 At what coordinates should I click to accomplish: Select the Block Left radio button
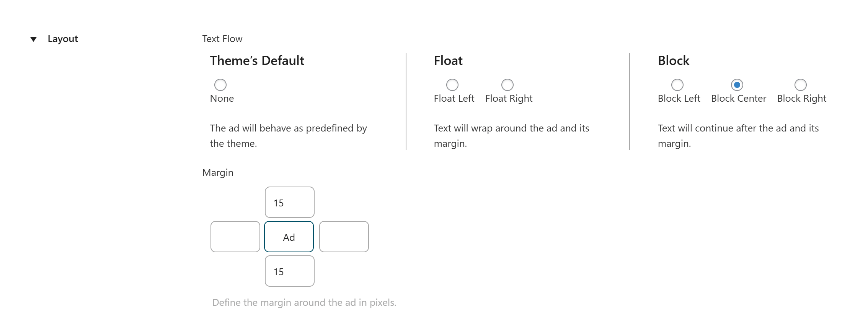677,85
